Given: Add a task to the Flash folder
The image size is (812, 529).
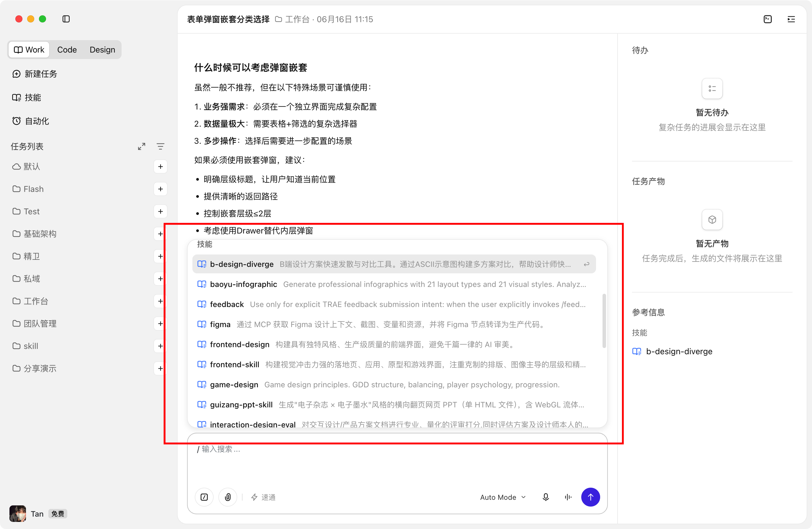Looking at the screenshot, I should (160, 189).
